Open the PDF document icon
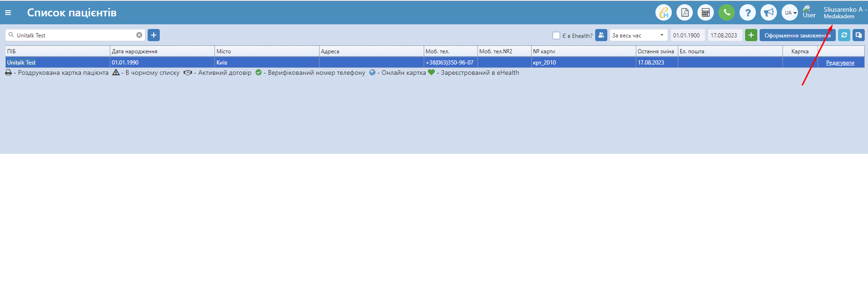 click(684, 13)
